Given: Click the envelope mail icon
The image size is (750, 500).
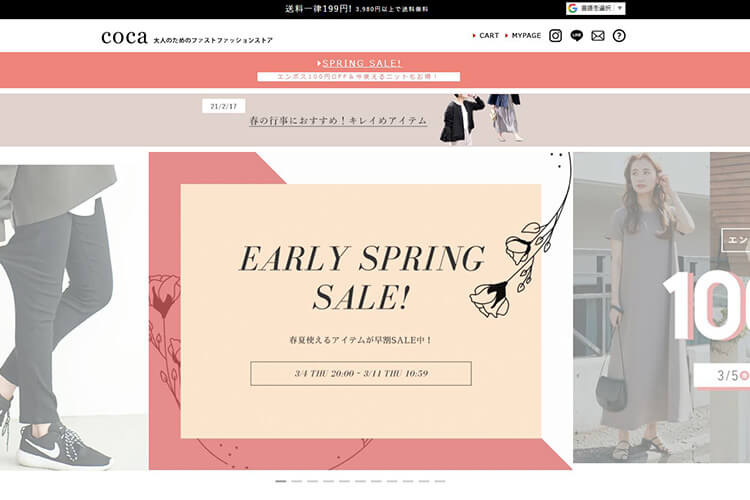Looking at the screenshot, I should 597,36.
